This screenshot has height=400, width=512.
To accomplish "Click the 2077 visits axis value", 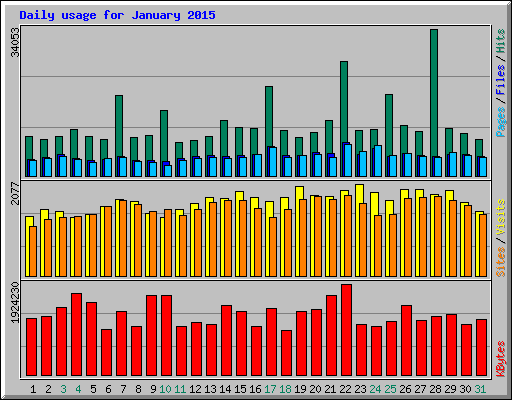I will click(15, 193).
